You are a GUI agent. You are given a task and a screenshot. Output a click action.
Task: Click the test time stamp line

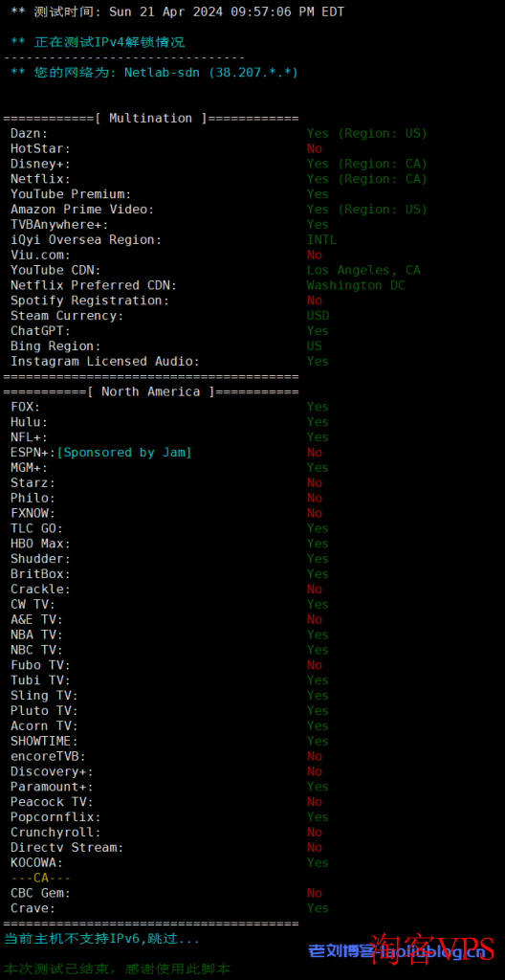point(178,11)
